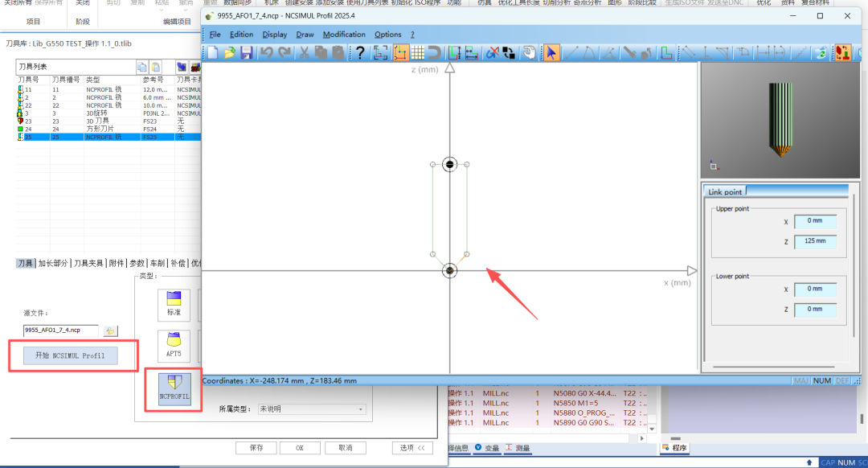Click the undo arrow in Profil toolbar
This screenshot has height=468, width=868.
[x=267, y=52]
